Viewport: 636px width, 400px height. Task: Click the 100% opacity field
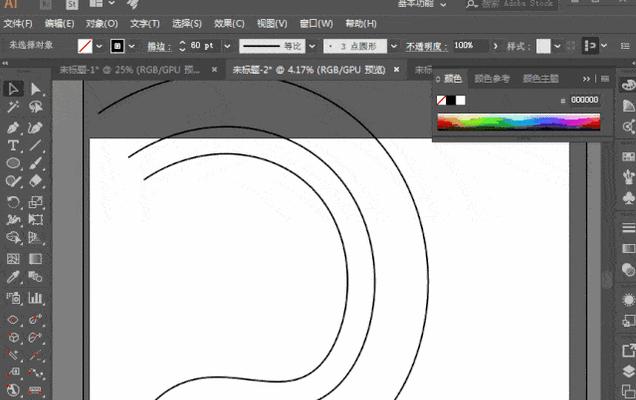coord(470,45)
